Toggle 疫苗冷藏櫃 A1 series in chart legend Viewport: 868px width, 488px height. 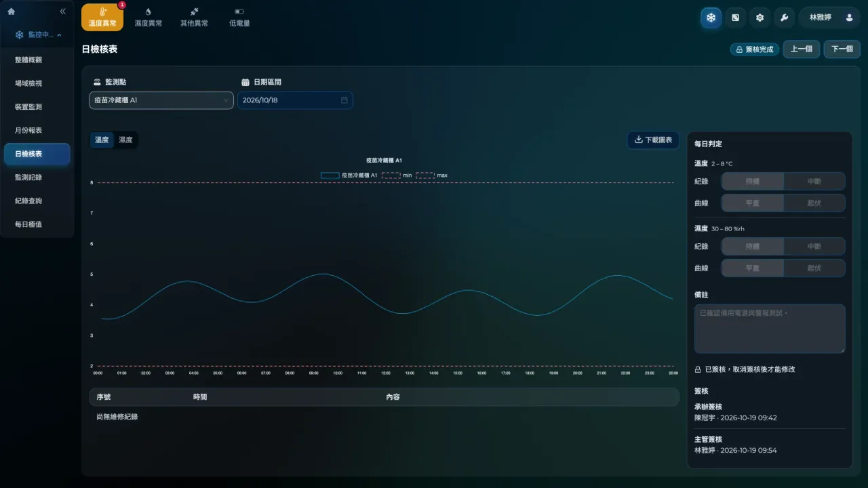349,175
